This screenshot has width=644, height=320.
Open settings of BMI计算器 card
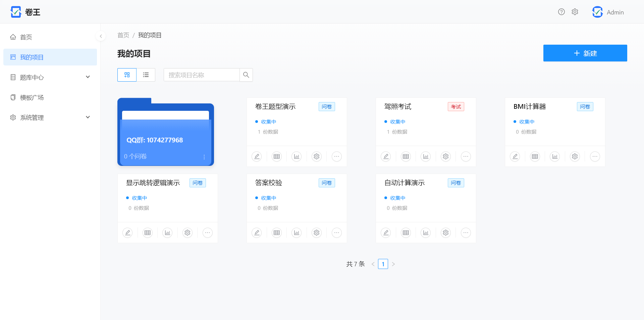(575, 156)
